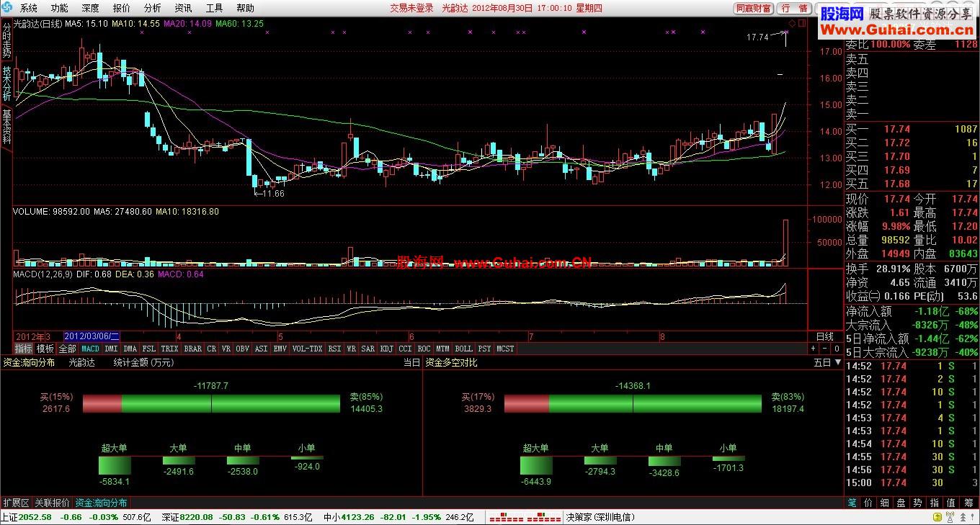Open the 系统 menu
Image resolution: width=980 pixels, height=525 pixels.
tap(28, 9)
